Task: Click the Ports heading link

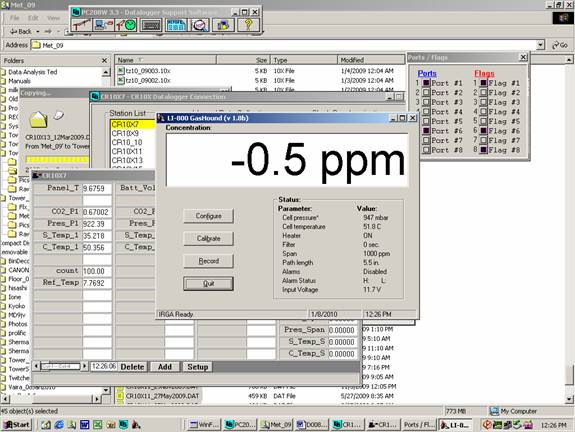Action: pyautogui.click(x=427, y=73)
